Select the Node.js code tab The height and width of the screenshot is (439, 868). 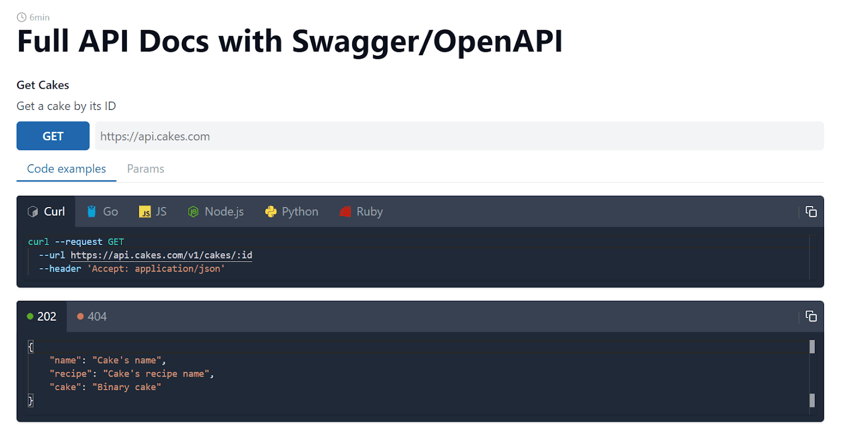tap(216, 211)
